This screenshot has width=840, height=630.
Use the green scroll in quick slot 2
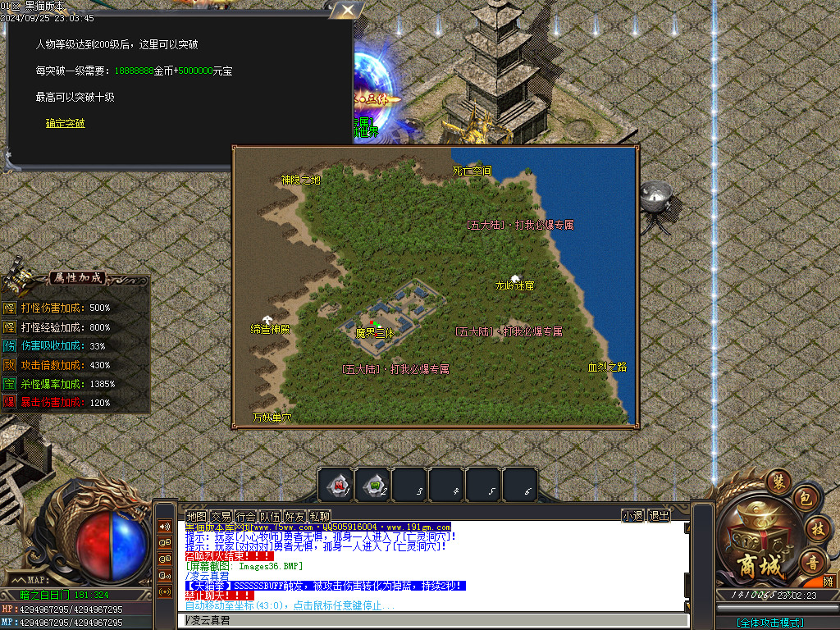[374, 486]
